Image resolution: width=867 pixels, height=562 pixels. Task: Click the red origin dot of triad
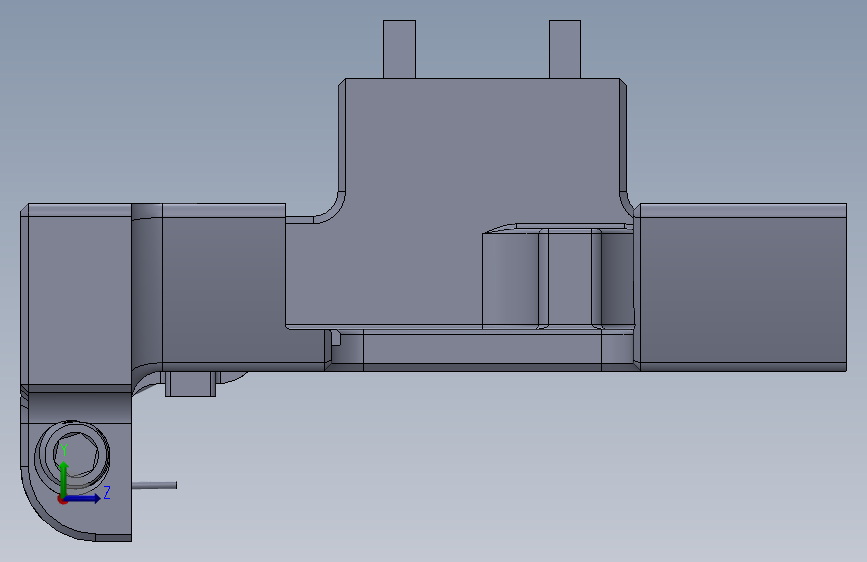[62, 499]
